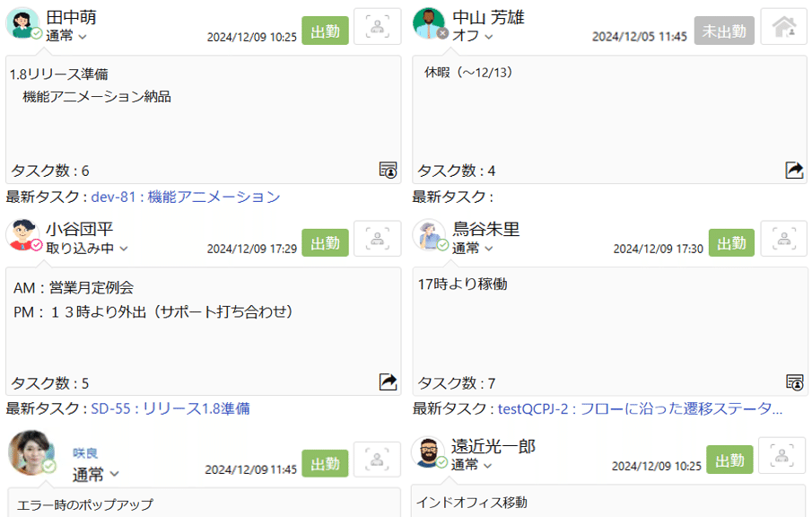This screenshot has height=517, width=812.
Task: Click the share arrow icon on 鳥谷朱里's card
Action: pyautogui.click(x=793, y=381)
